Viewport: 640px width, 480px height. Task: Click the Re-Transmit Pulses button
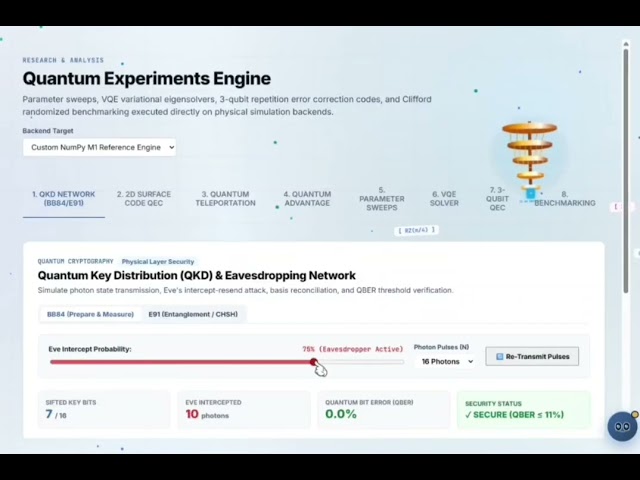pos(532,356)
